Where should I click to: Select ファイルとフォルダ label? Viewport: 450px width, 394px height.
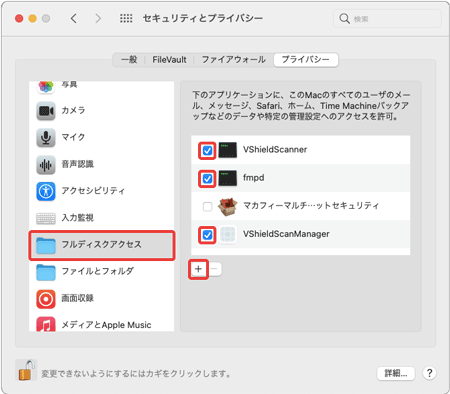98,271
